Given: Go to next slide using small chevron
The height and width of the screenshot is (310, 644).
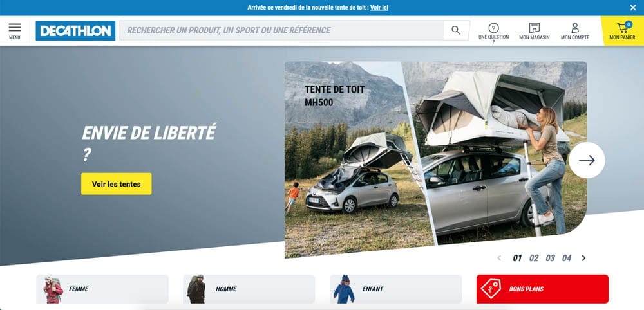Looking at the screenshot, I should [x=583, y=258].
